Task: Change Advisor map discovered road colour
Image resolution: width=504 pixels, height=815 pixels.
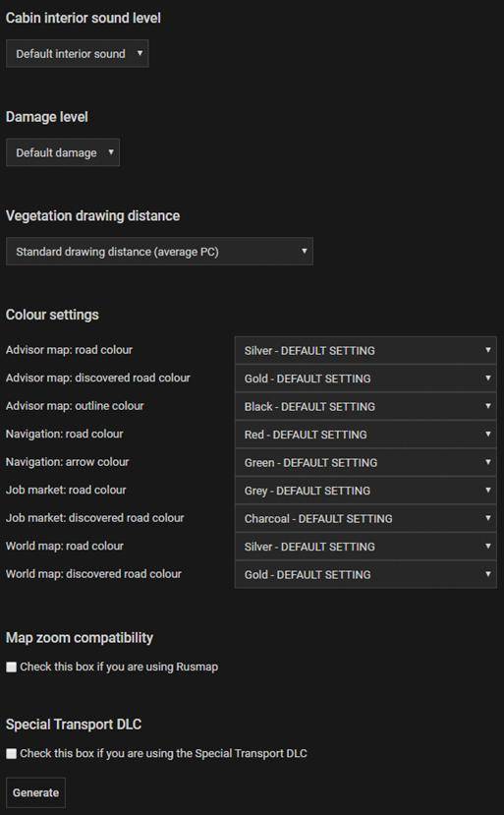Action: tap(365, 378)
